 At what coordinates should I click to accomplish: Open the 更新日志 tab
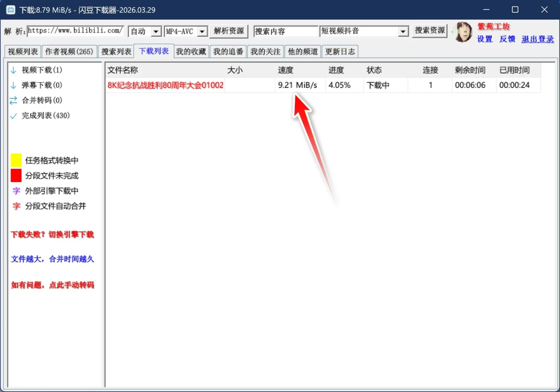pyautogui.click(x=340, y=52)
